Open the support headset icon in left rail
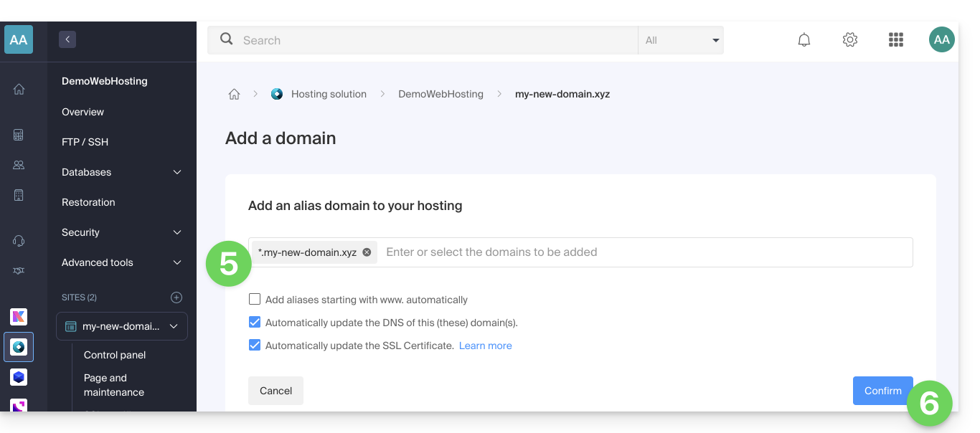980x433 pixels. [x=19, y=241]
